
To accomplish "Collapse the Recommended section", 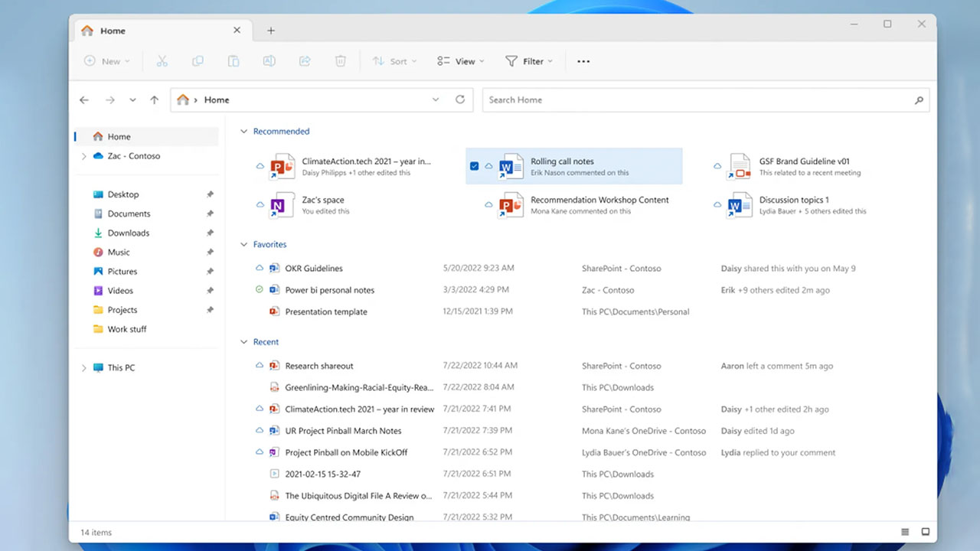I will click(244, 132).
